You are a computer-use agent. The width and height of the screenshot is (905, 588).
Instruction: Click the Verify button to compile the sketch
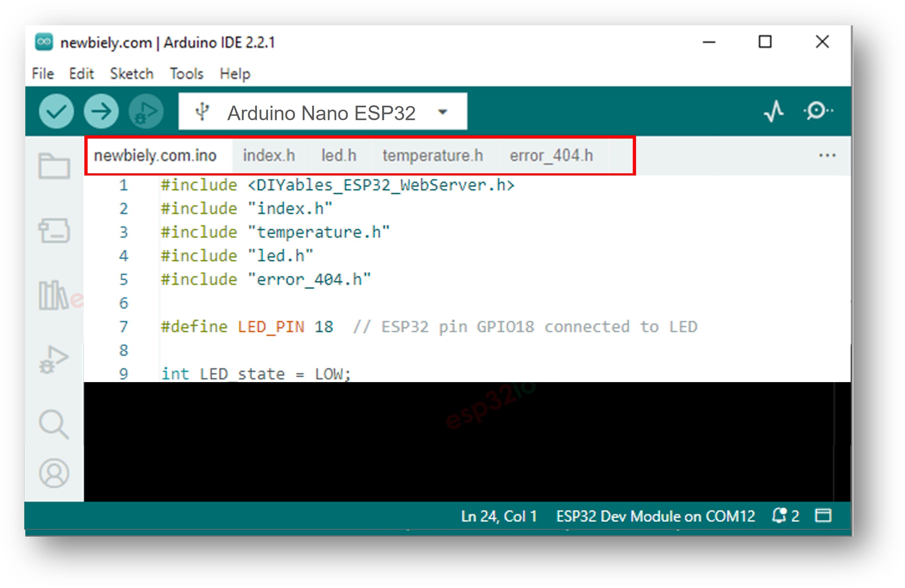55,111
